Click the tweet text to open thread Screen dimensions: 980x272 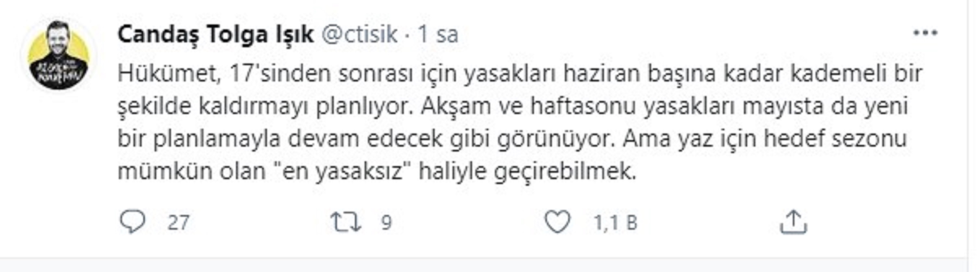click(x=495, y=125)
